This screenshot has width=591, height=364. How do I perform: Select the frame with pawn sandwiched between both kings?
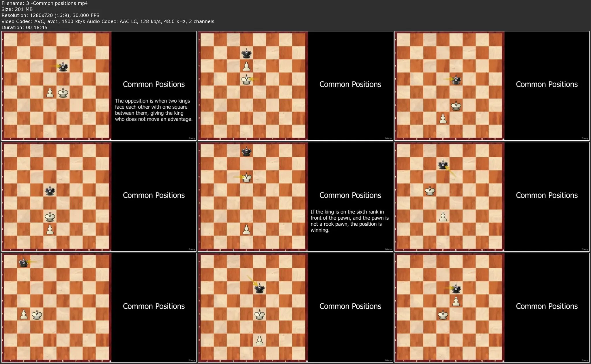coord(295,86)
